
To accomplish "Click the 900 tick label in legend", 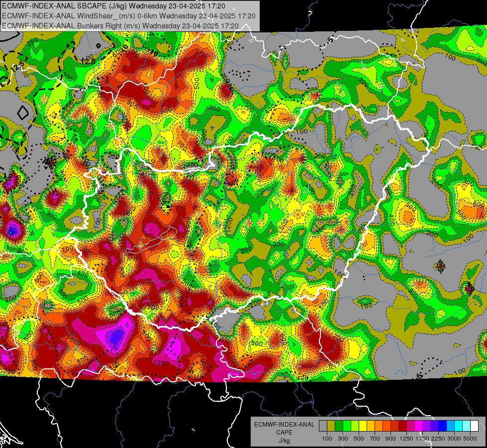I will [390, 439].
